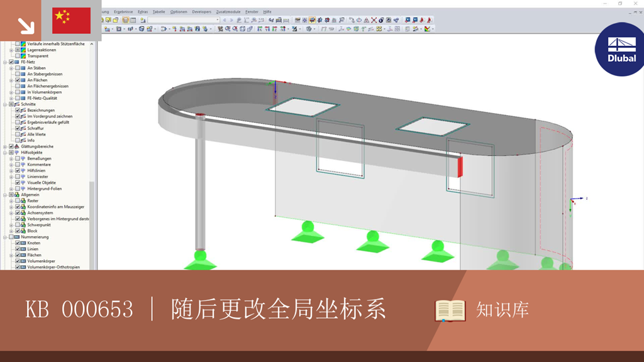644x362 pixels.
Task: Uncheck the Hilfslinien checkbox
Action: click(18, 170)
